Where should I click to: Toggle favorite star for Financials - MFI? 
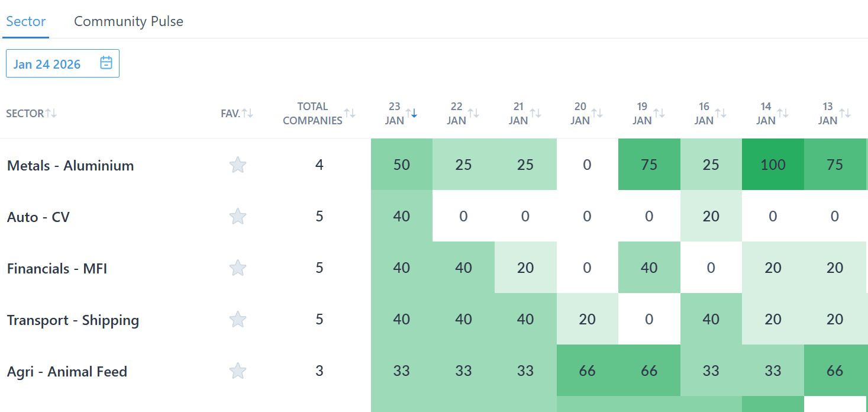[x=237, y=268]
